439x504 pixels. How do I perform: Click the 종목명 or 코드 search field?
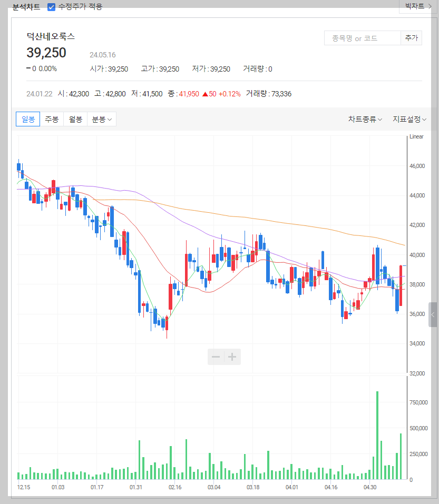tap(363, 38)
